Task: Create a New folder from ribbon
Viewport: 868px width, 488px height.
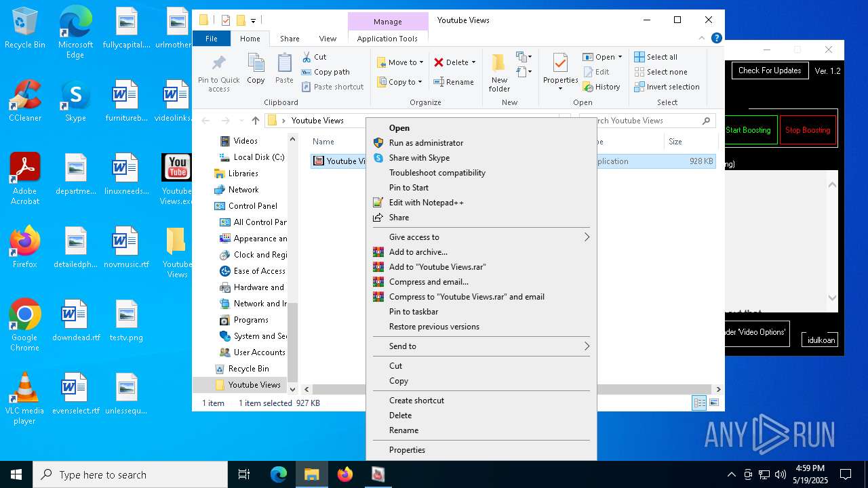Action: point(499,73)
